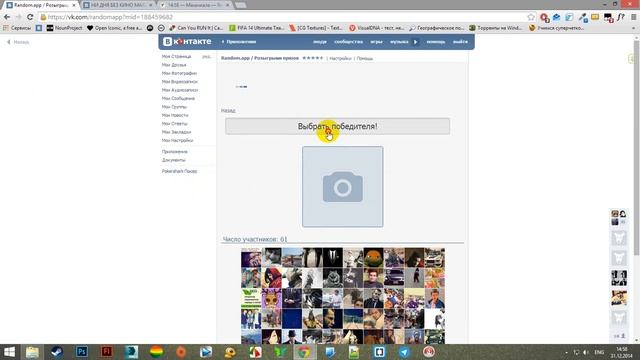Click игры in VK header

376,42
